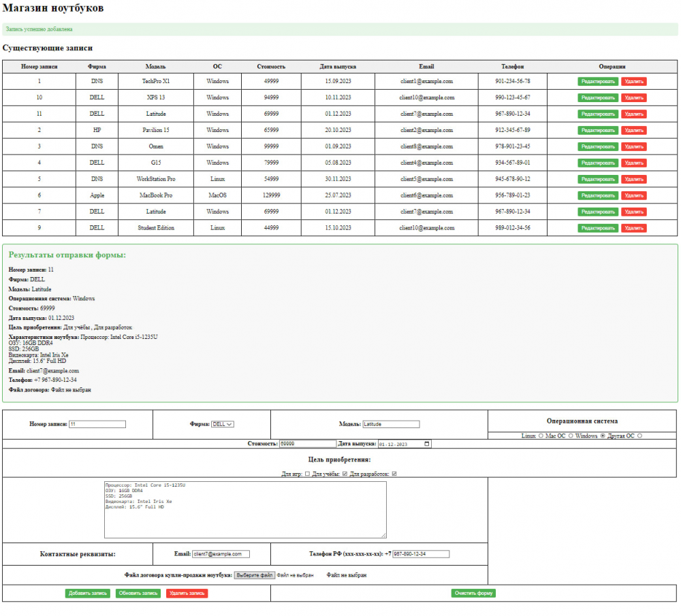Click the red Удалить запись button
Screen dimensions: 681x616
click(x=187, y=593)
